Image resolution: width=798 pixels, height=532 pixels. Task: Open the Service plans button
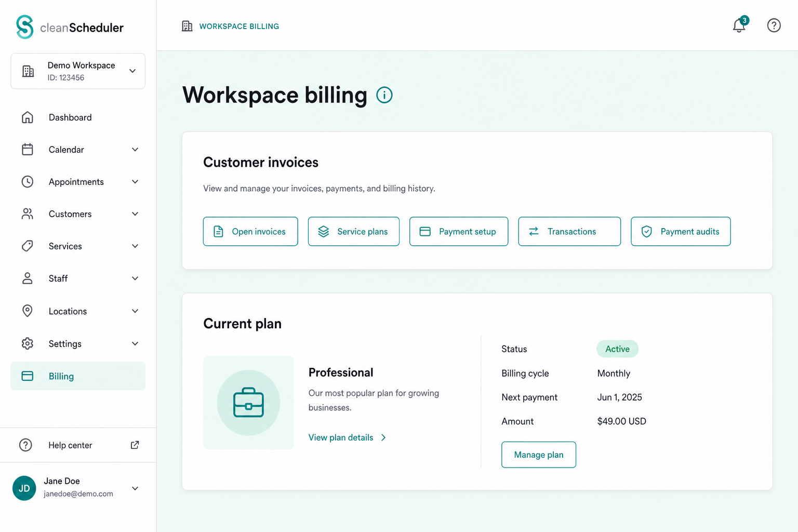(x=354, y=231)
